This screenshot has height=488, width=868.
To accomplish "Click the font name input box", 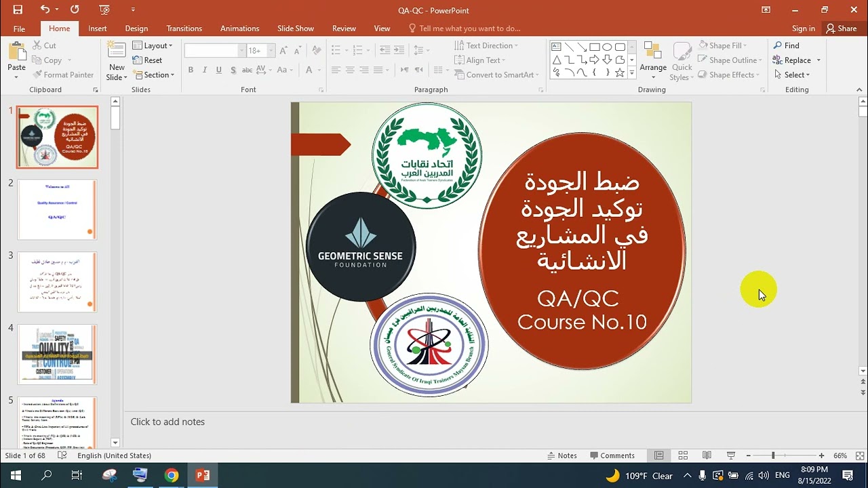I will tap(211, 51).
